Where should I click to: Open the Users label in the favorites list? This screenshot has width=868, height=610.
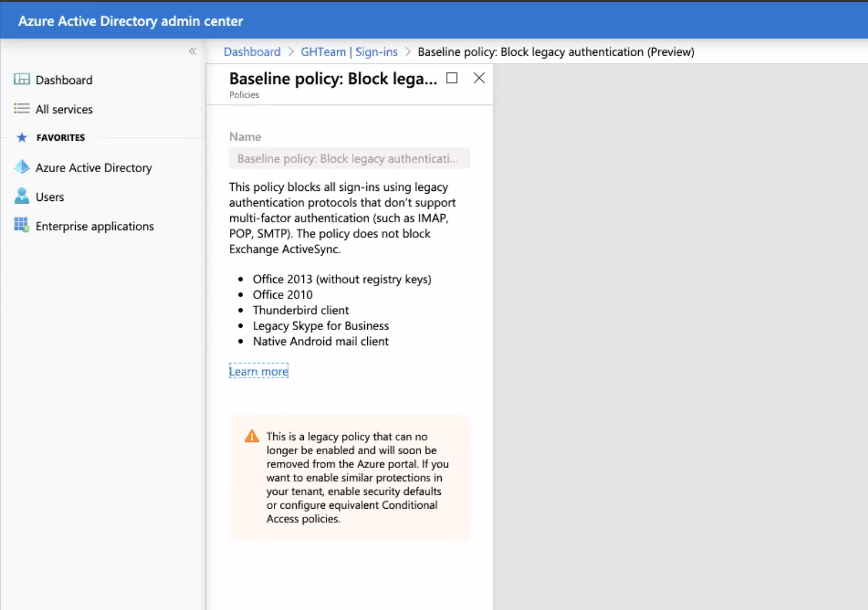(50, 197)
